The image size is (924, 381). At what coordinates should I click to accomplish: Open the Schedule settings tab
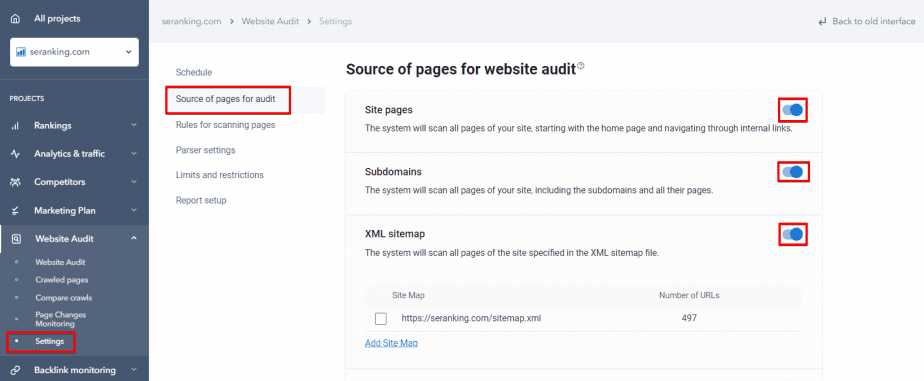click(x=194, y=72)
